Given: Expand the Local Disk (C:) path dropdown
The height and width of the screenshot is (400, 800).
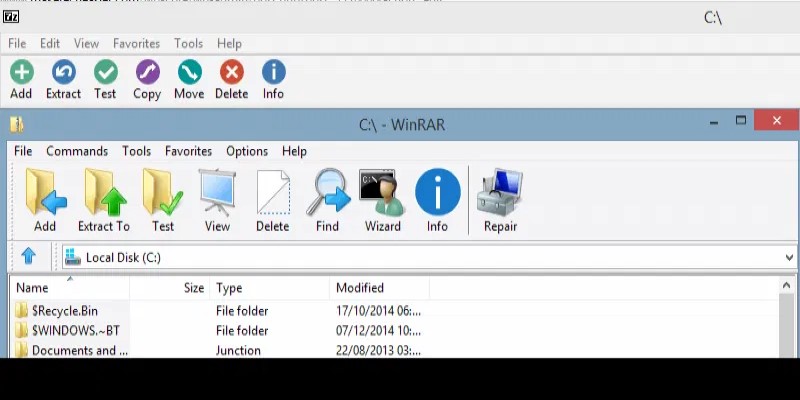Looking at the screenshot, I should point(789,258).
